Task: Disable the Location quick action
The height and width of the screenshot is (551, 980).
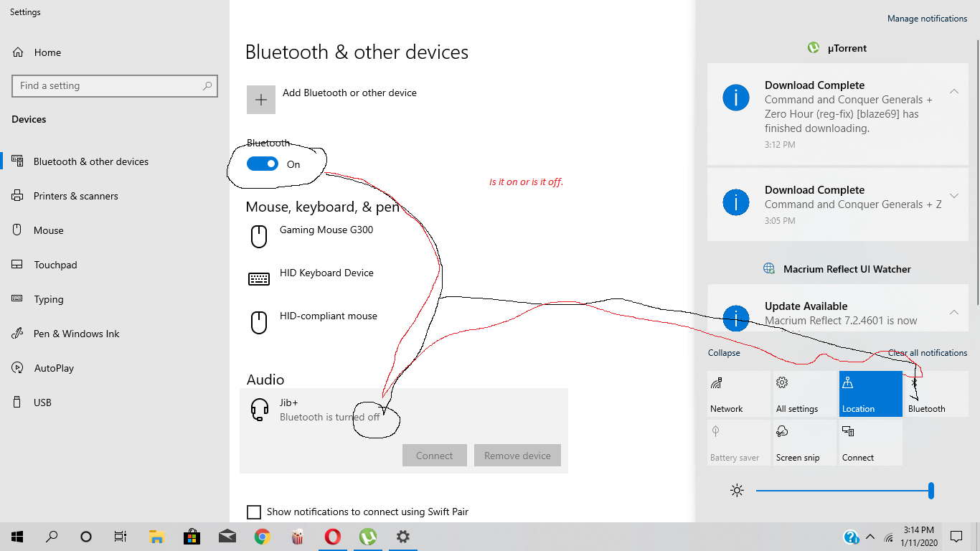Action: pyautogui.click(x=870, y=393)
